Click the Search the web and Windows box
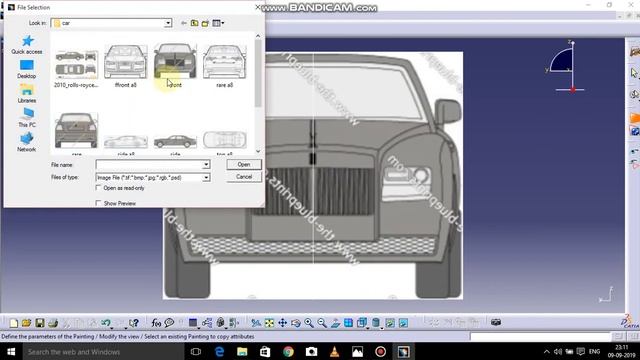Viewport: 640px width, 360px height. [103, 351]
